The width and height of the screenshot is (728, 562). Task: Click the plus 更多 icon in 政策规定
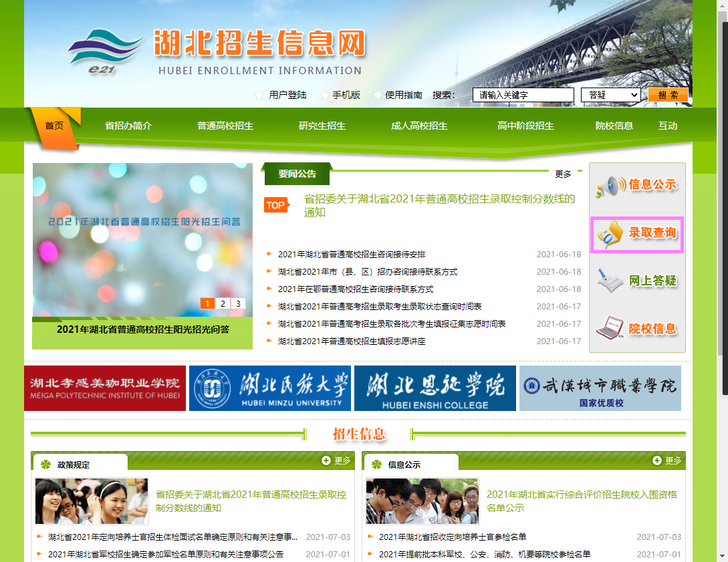pyautogui.click(x=326, y=460)
